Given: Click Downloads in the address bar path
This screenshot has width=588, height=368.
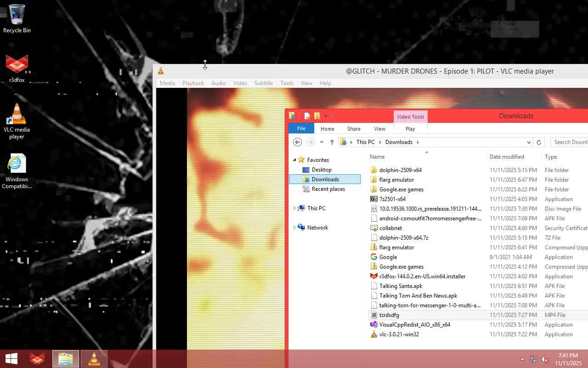Looking at the screenshot, I should 399,142.
